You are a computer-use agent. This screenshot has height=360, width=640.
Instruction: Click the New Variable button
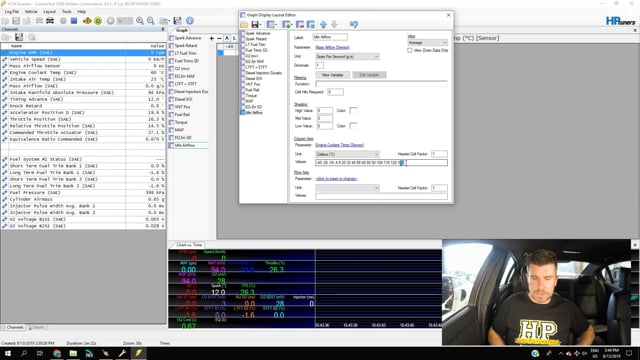point(332,75)
